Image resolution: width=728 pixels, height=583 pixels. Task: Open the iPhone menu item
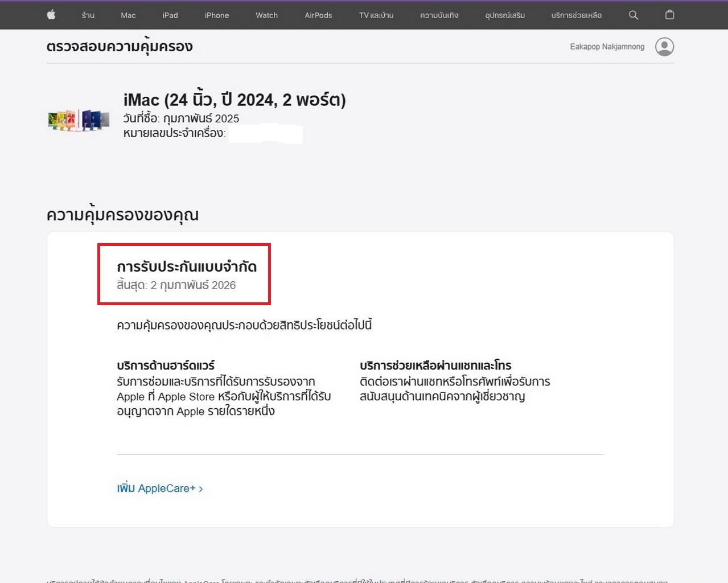(217, 15)
